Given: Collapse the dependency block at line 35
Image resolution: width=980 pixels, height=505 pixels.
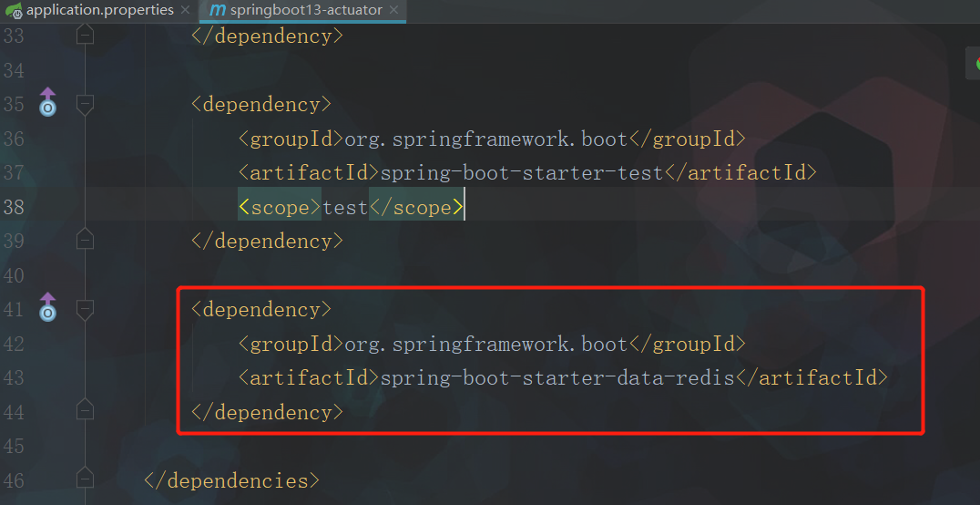Looking at the screenshot, I should 85,105.
